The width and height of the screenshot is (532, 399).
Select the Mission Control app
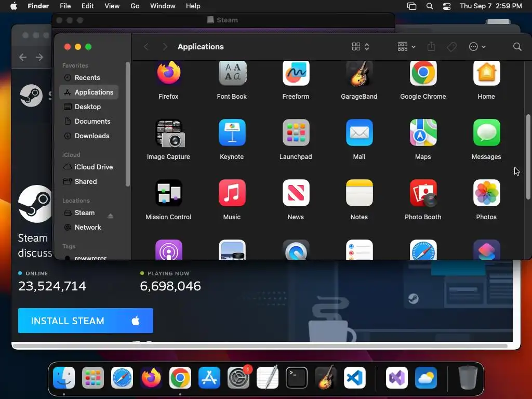click(169, 193)
